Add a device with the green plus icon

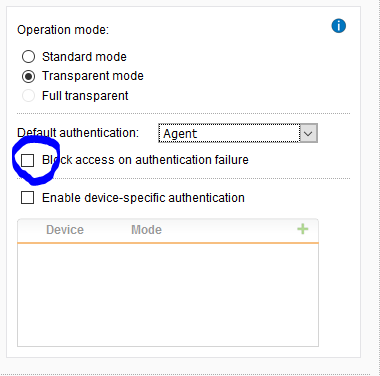(x=303, y=229)
